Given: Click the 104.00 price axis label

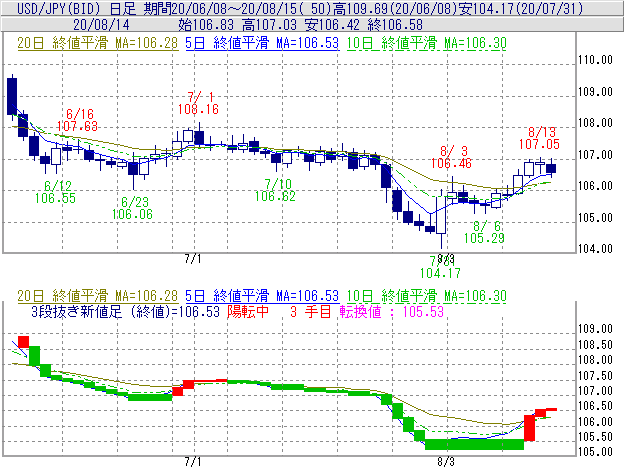Looking at the screenshot, I should pyautogui.click(x=595, y=249).
